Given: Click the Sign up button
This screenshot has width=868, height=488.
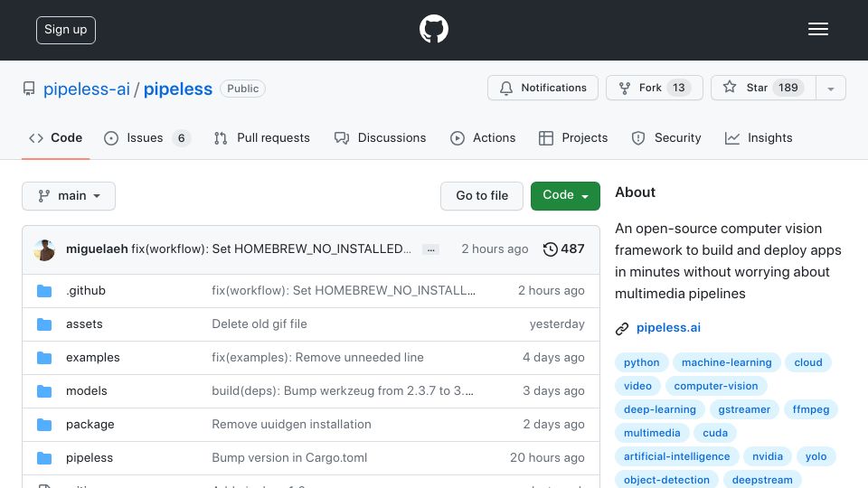Looking at the screenshot, I should 66,30.
